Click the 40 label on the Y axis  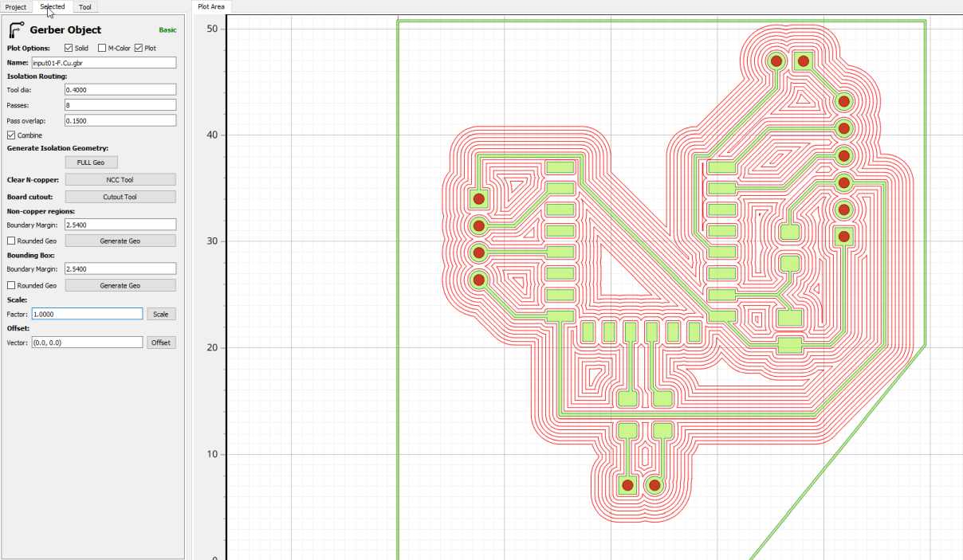click(212, 135)
